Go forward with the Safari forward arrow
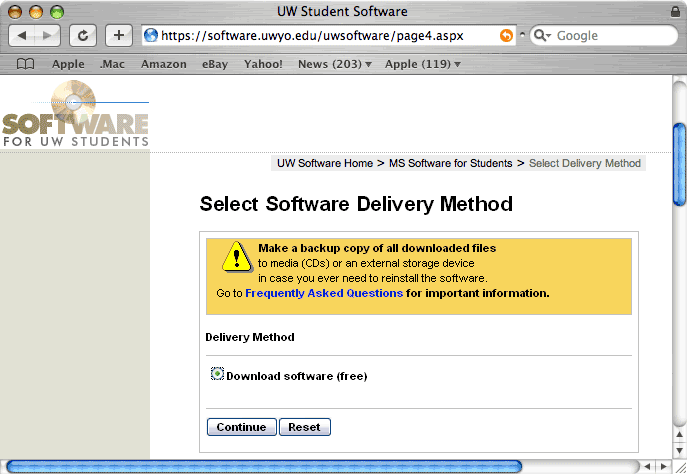This screenshot has height=474, width=687. [48, 35]
